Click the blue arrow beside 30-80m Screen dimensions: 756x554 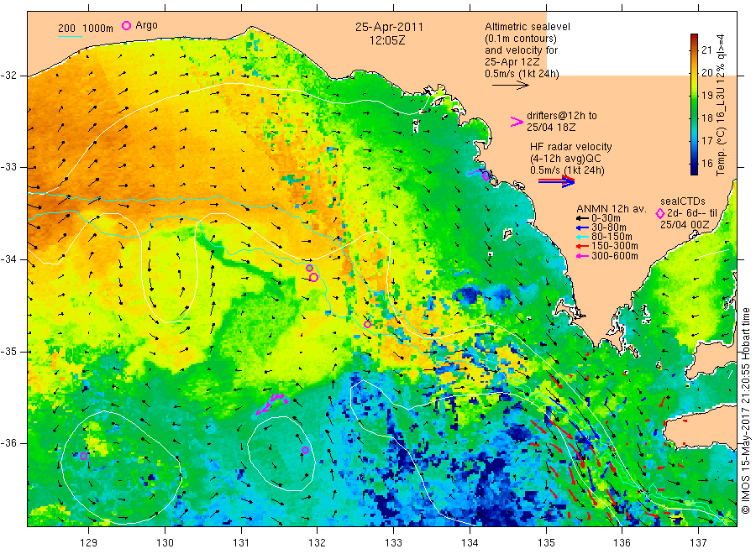[582, 227]
